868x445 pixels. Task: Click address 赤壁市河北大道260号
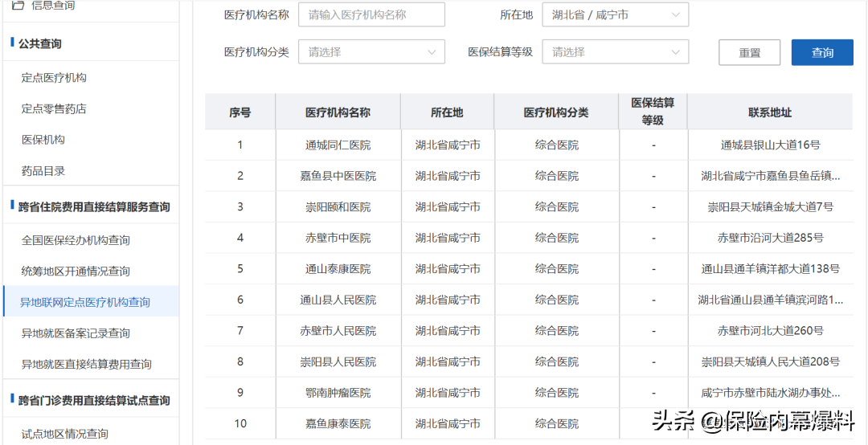pos(770,331)
